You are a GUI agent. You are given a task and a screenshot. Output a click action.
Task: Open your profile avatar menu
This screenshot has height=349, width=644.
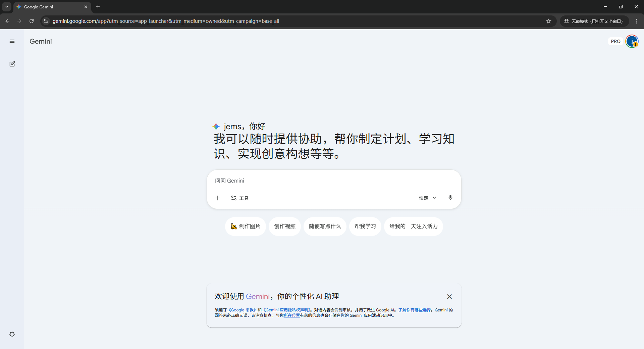632,41
